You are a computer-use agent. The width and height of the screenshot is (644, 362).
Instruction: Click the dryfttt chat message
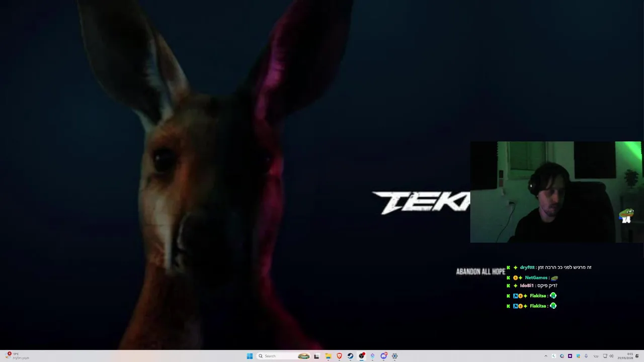point(549,267)
